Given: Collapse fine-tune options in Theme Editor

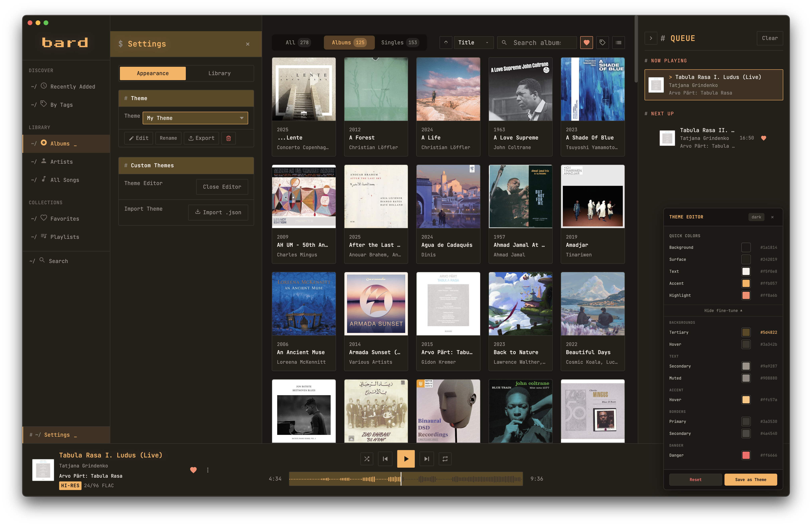Looking at the screenshot, I should click(723, 310).
